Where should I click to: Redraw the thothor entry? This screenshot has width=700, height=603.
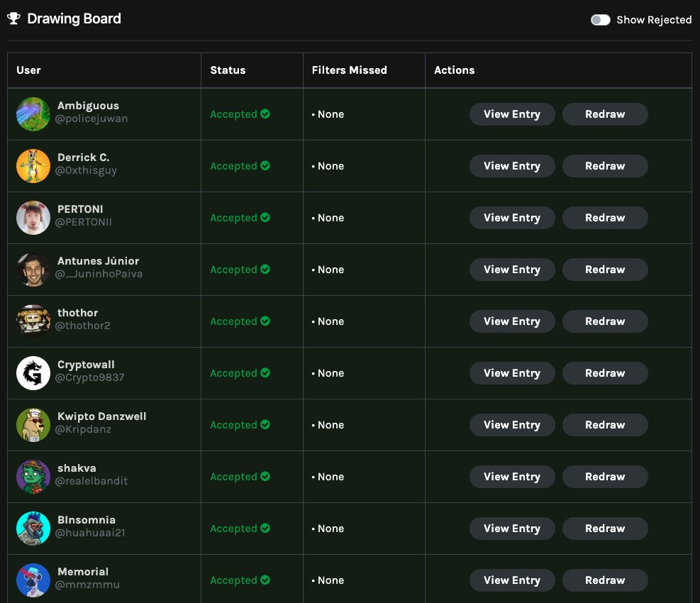tap(605, 321)
